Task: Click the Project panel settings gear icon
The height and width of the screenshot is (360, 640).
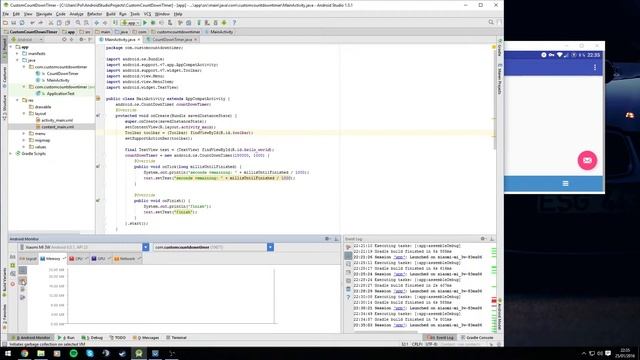Action: click(81, 40)
